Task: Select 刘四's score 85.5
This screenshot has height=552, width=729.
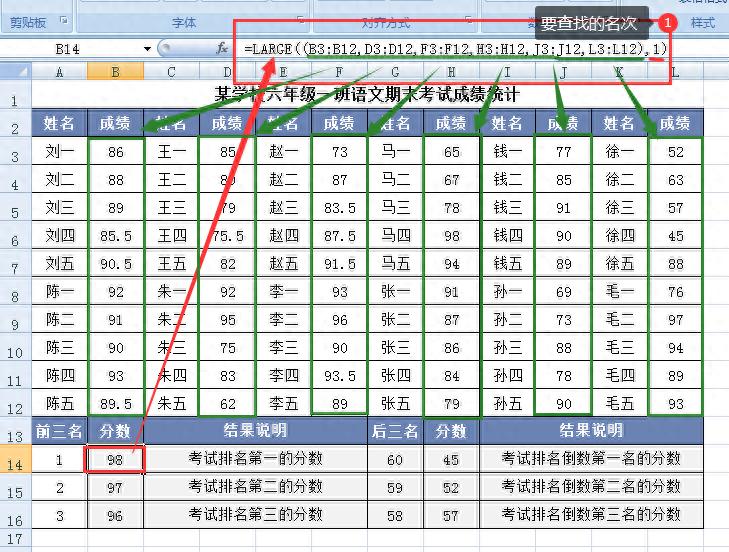Action: tap(115, 236)
